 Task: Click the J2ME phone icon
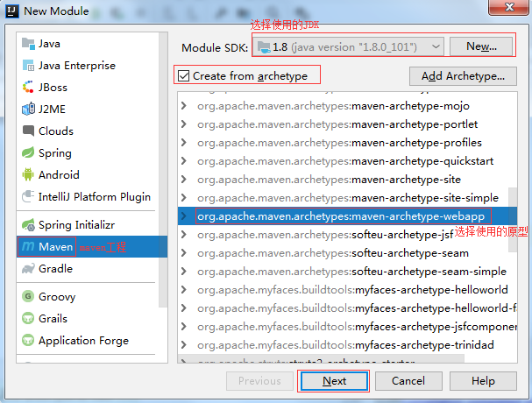click(28, 109)
